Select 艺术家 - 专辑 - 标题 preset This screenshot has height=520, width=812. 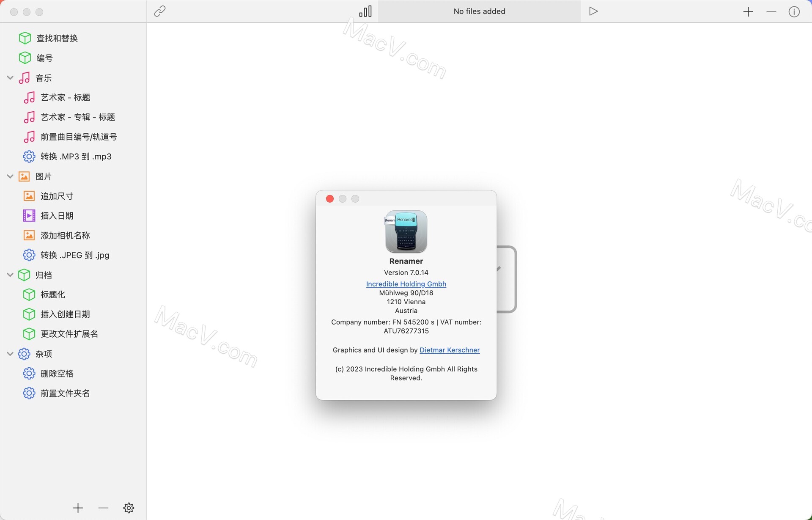tap(78, 117)
